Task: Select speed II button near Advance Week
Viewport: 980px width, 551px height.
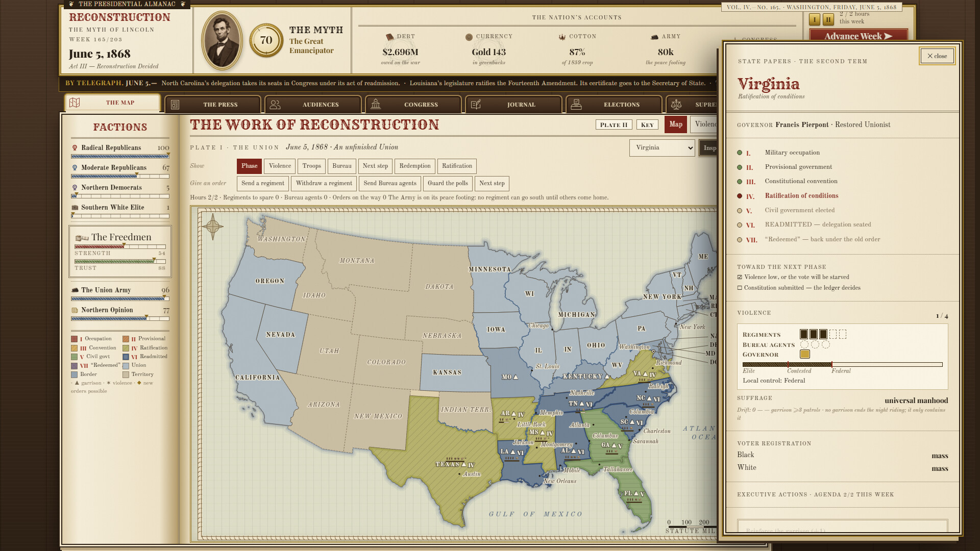Action: coord(828,19)
